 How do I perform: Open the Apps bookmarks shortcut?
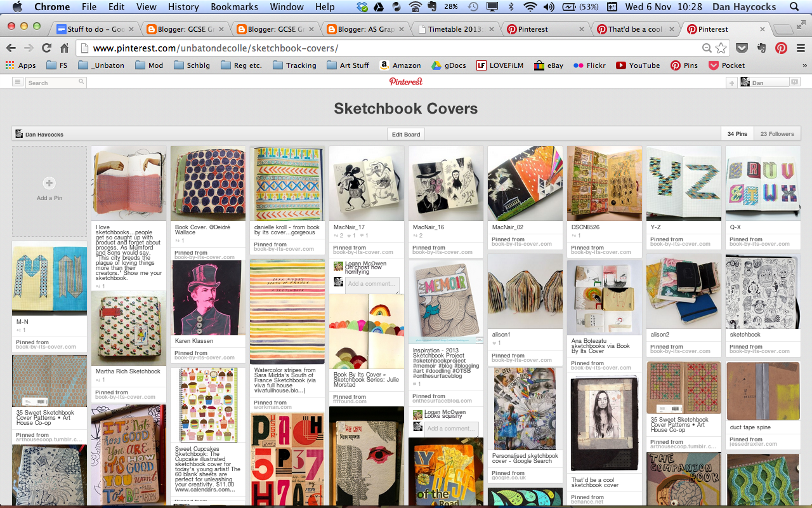click(x=21, y=65)
